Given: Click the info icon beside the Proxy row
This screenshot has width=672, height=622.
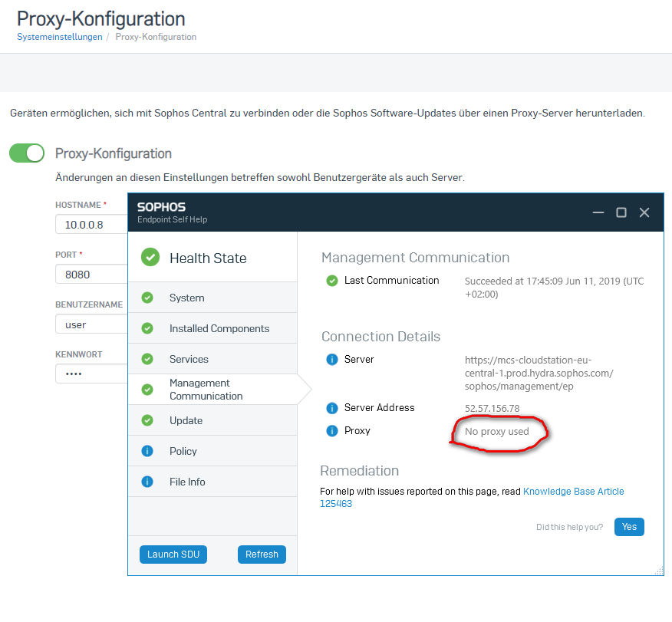Looking at the screenshot, I should [331, 430].
